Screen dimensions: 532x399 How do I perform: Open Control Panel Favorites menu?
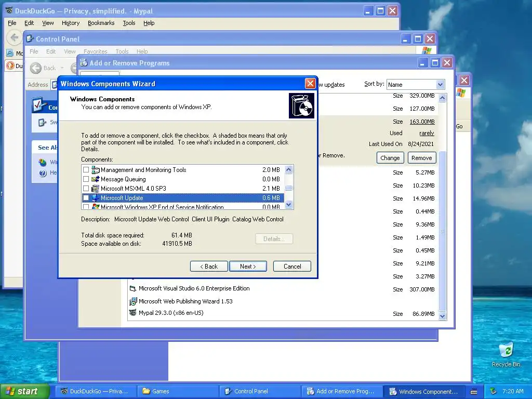coord(96,51)
